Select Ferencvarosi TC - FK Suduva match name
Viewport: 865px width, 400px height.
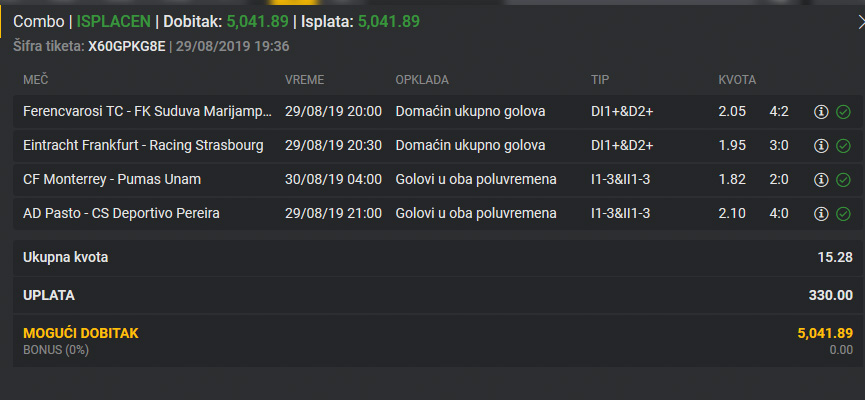point(147,111)
